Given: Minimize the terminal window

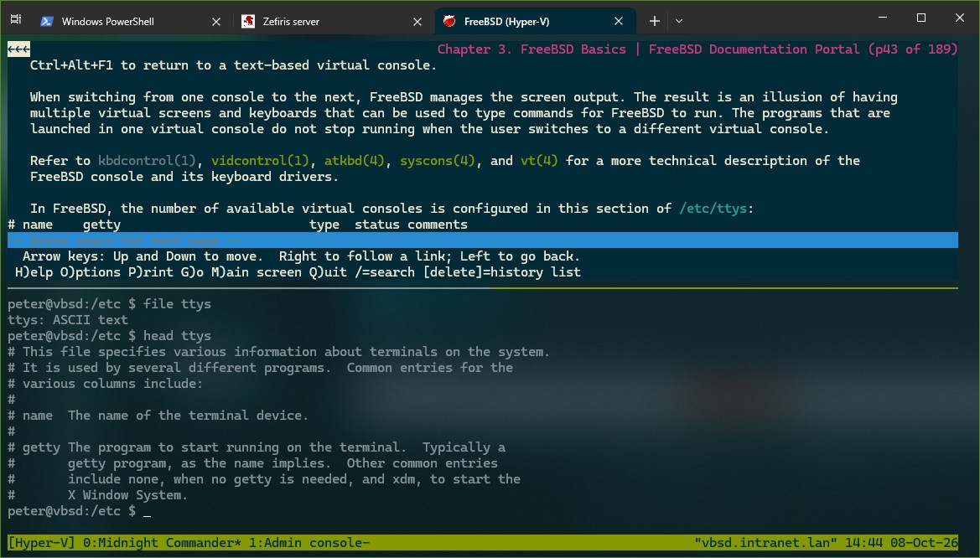Looking at the screenshot, I should (883, 18).
